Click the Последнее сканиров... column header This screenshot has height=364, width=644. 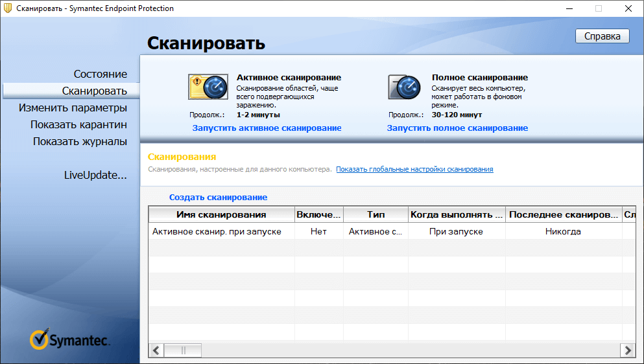(x=564, y=214)
